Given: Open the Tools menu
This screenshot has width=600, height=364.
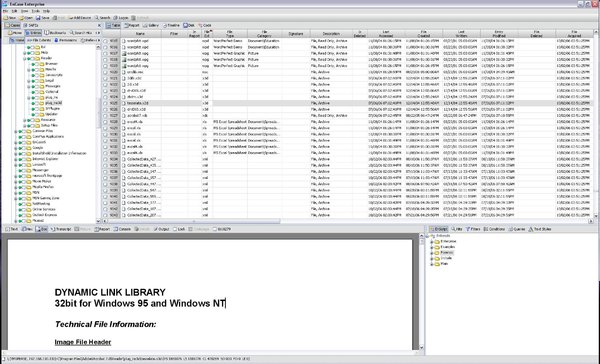Looking at the screenshot, I should pyautogui.click(x=36, y=11).
